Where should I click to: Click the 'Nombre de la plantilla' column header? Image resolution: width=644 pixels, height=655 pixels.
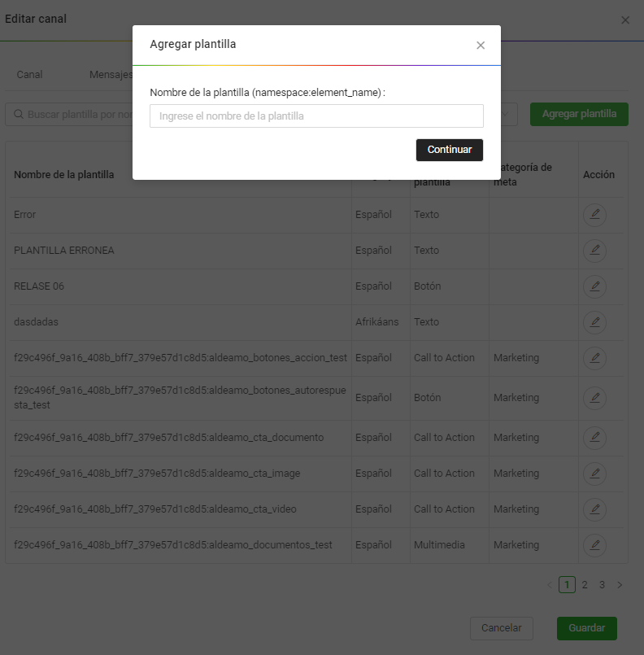[x=64, y=175]
